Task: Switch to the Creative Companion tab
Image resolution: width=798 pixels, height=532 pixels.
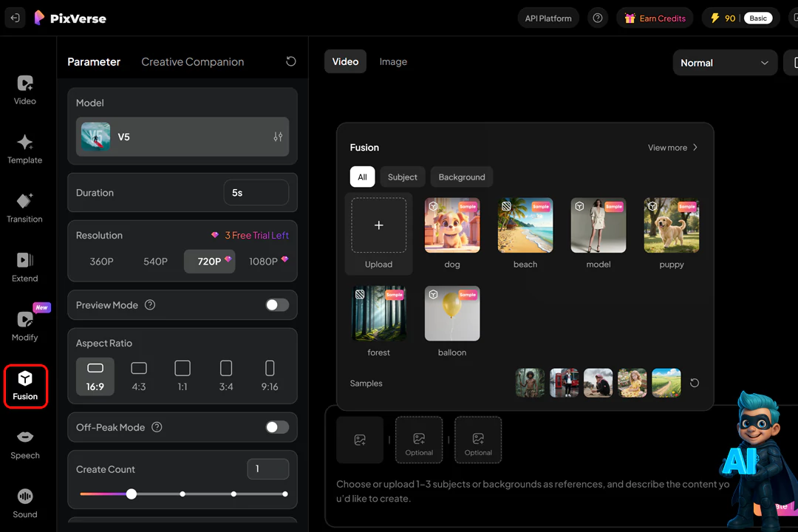Action: [192, 62]
